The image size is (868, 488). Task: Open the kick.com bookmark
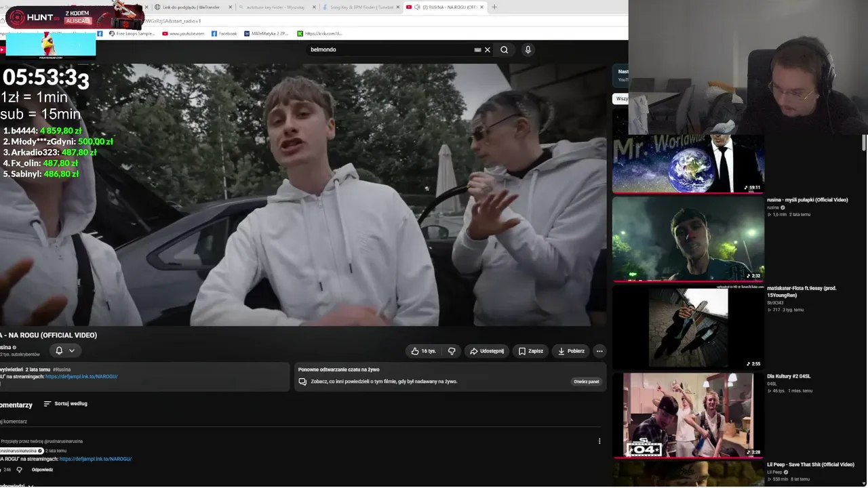(x=319, y=33)
